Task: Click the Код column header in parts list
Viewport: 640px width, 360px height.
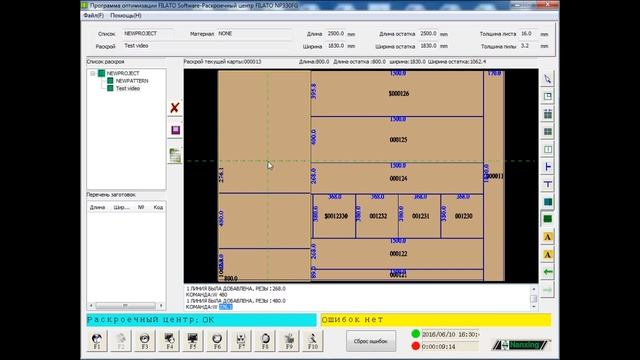Action: tap(158, 207)
